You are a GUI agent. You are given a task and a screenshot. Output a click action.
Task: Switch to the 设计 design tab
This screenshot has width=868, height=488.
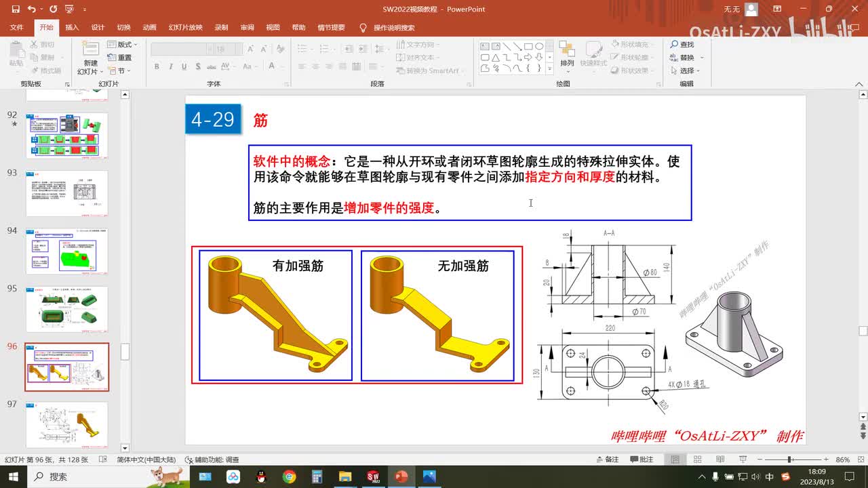point(98,28)
